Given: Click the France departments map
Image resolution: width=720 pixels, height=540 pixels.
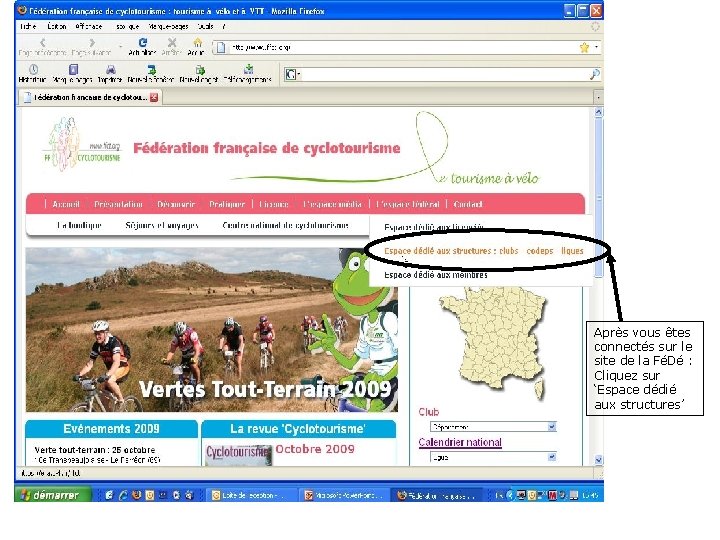Looking at the screenshot, I should [493, 342].
